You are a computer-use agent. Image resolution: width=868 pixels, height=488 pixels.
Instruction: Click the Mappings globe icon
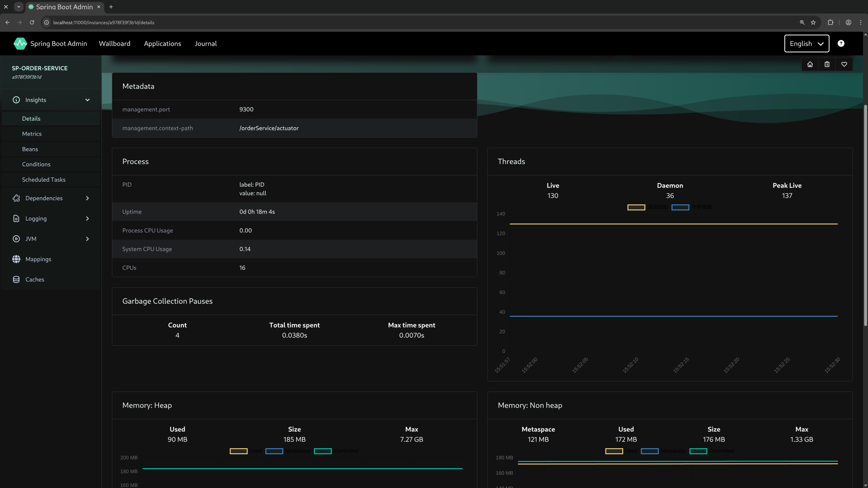pos(16,259)
